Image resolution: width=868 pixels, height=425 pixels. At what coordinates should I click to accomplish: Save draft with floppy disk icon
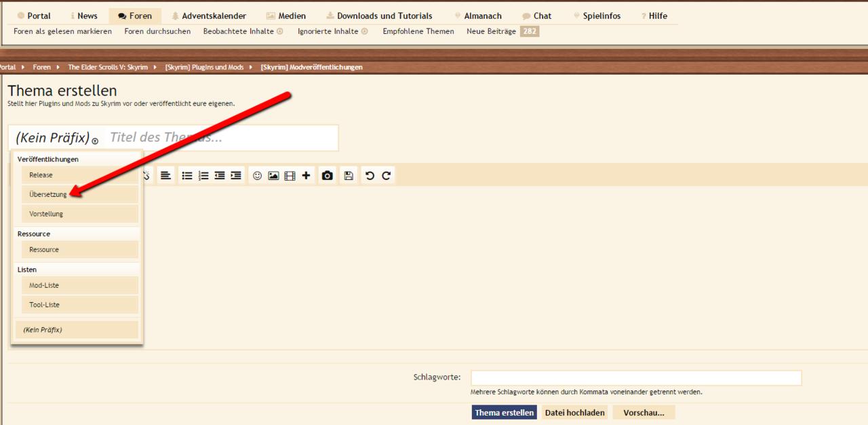pos(349,175)
